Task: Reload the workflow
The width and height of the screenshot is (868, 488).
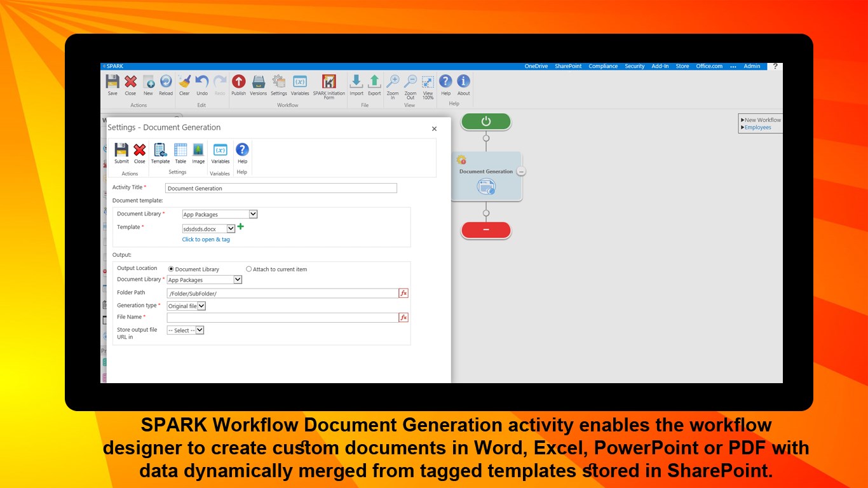Action: 166,85
